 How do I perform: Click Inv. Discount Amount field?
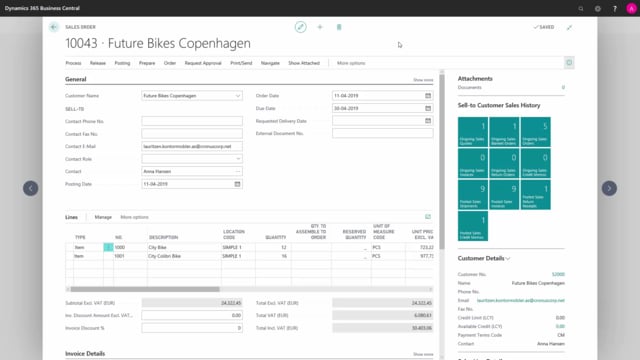(x=192, y=315)
